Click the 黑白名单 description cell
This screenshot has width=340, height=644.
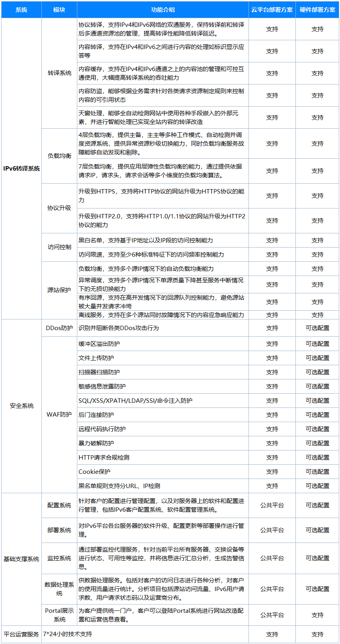pyautogui.click(x=163, y=240)
